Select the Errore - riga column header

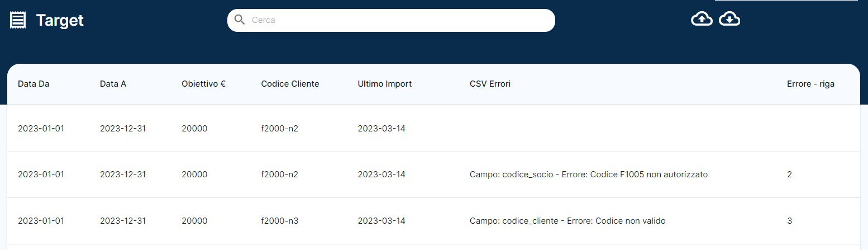(810, 84)
